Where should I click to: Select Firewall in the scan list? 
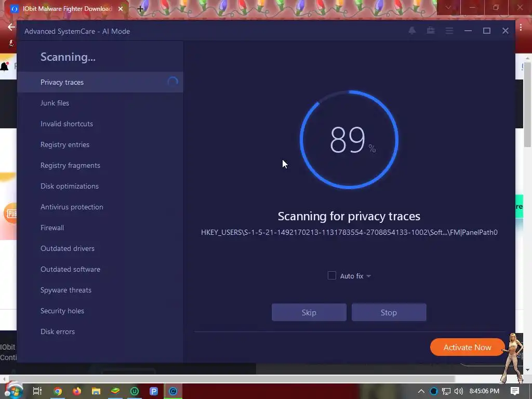click(100, 228)
